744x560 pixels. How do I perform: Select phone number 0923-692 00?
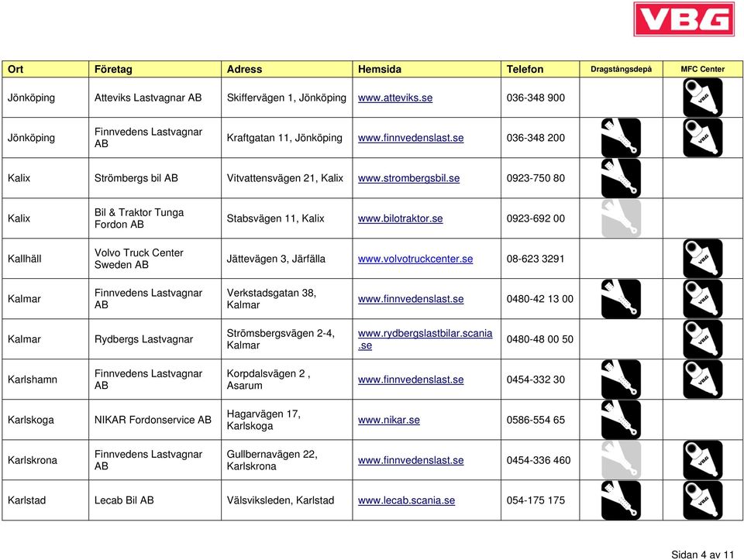536,218
